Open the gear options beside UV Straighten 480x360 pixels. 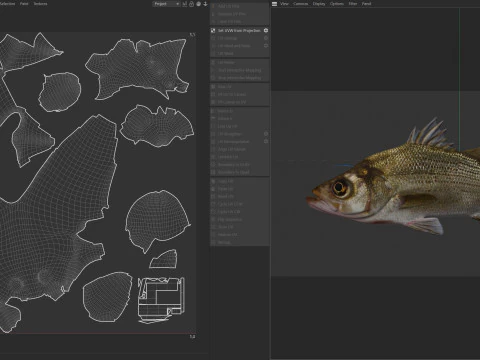pos(266,134)
